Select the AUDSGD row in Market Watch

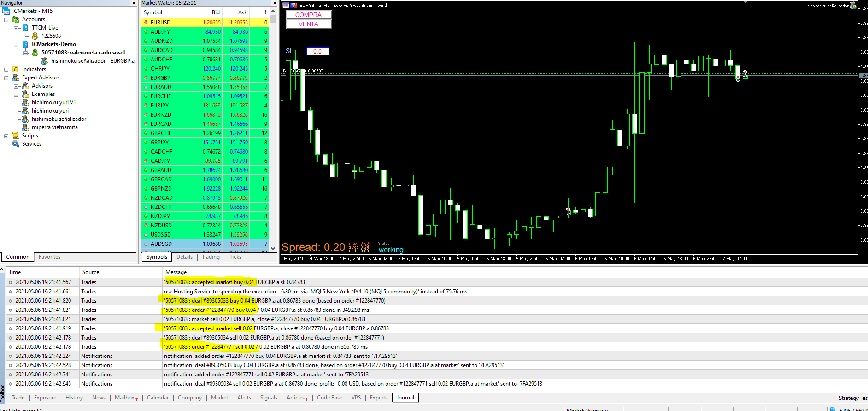coord(205,244)
